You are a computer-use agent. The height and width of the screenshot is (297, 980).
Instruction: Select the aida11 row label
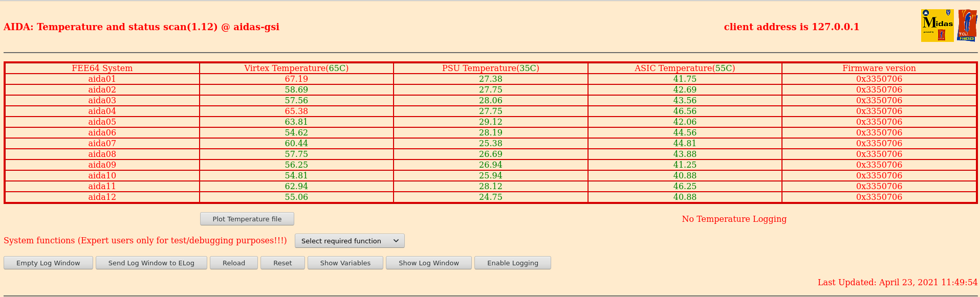pos(102,186)
